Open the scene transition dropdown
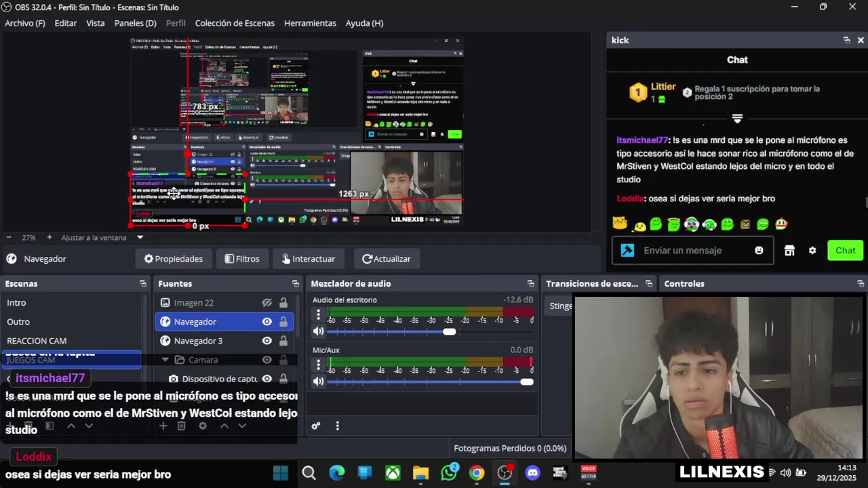 559,306
